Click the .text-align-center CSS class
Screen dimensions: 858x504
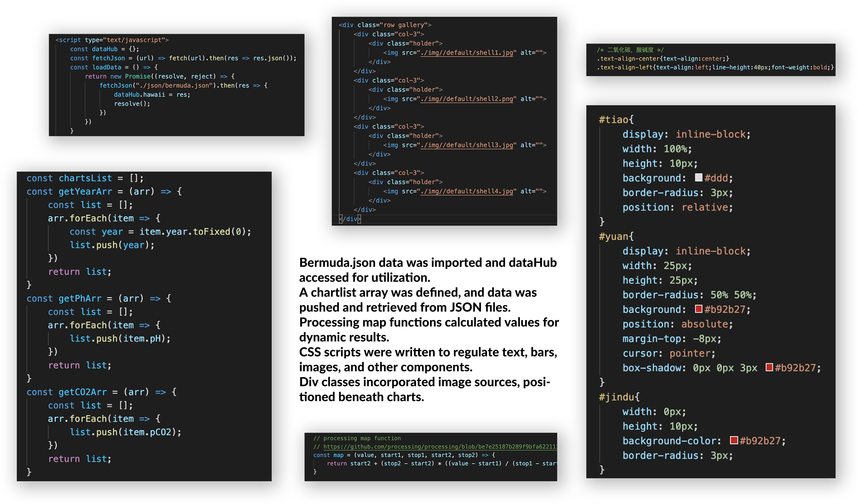[x=628, y=59]
